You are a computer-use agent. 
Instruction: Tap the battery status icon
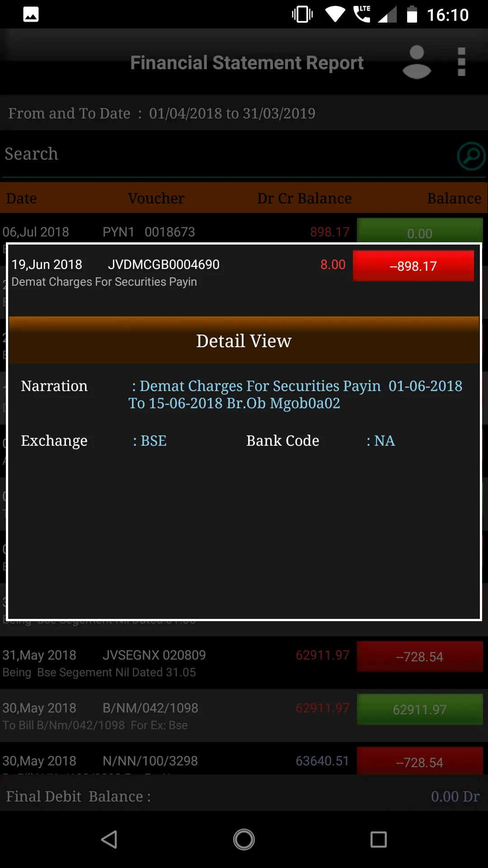(x=412, y=14)
